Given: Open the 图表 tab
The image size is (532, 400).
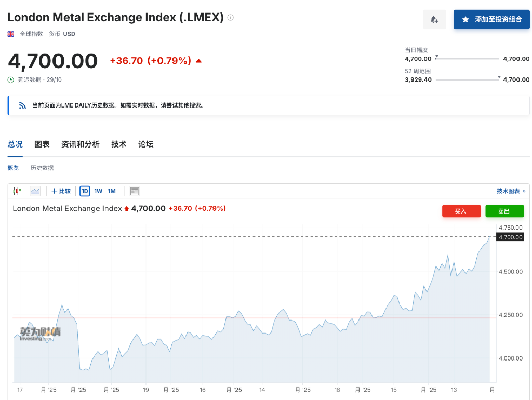Looking at the screenshot, I should [x=42, y=144].
